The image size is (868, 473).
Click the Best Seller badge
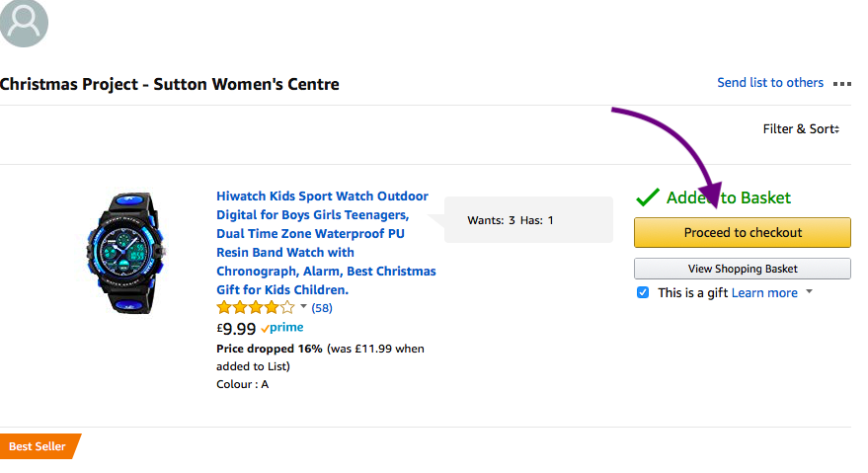tap(39, 446)
